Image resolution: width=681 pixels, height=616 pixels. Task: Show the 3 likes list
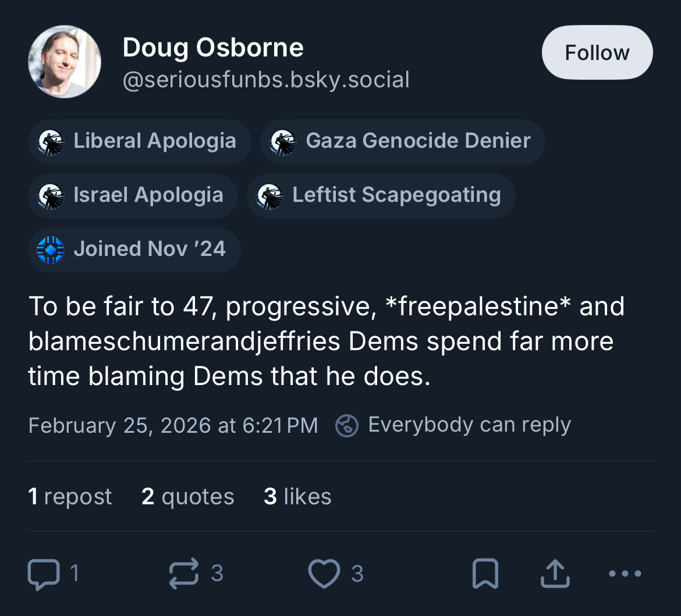[x=297, y=497]
